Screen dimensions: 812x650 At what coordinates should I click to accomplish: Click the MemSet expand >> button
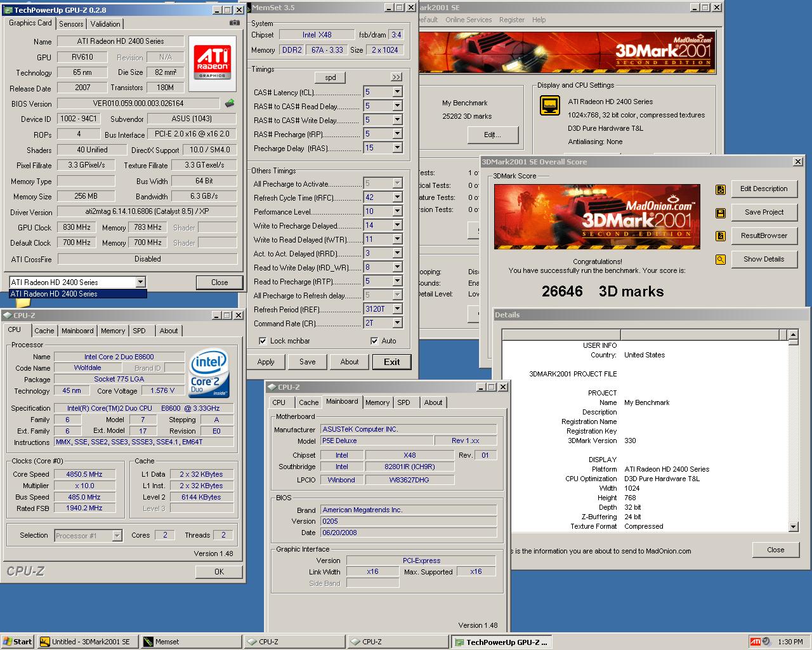point(396,77)
